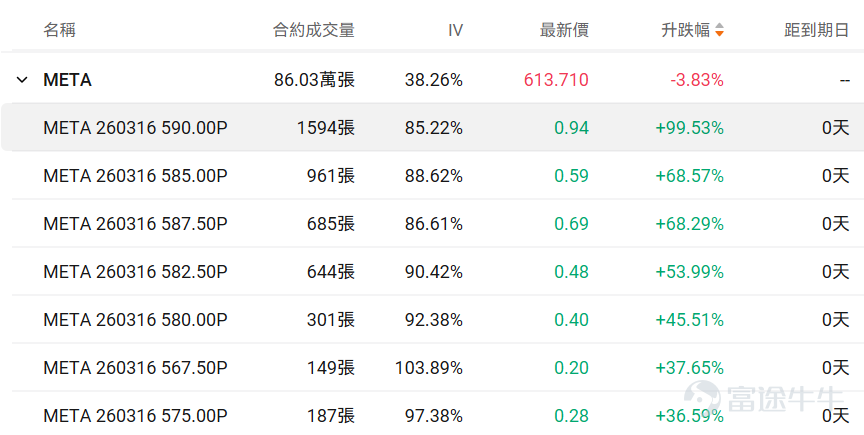Click META latest price 613.710
Image resolution: width=864 pixels, height=435 pixels.
[556, 80]
